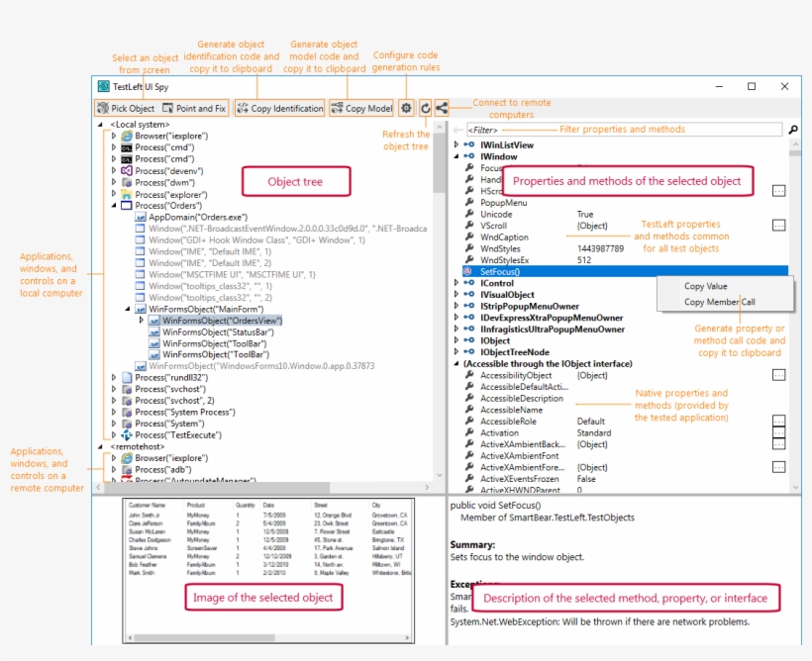Screen dimensions: 812x661
Task: Click the connect to remote computers icon
Action: pyautogui.click(x=442, y=108)
